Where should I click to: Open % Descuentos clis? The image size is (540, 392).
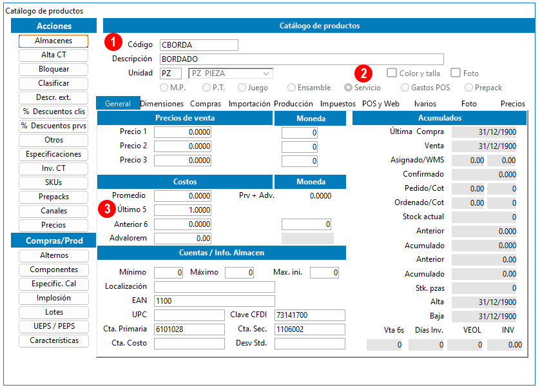point(53,112)
